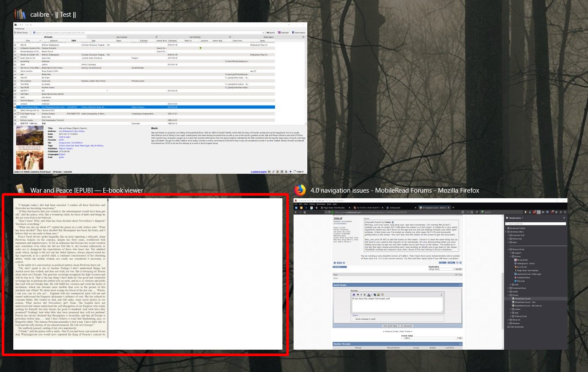Switch to the Mozilla Firefox window thumbnail
Image resolution: width=588 pixels, height=372 pixels.
(x=430, y=274)
